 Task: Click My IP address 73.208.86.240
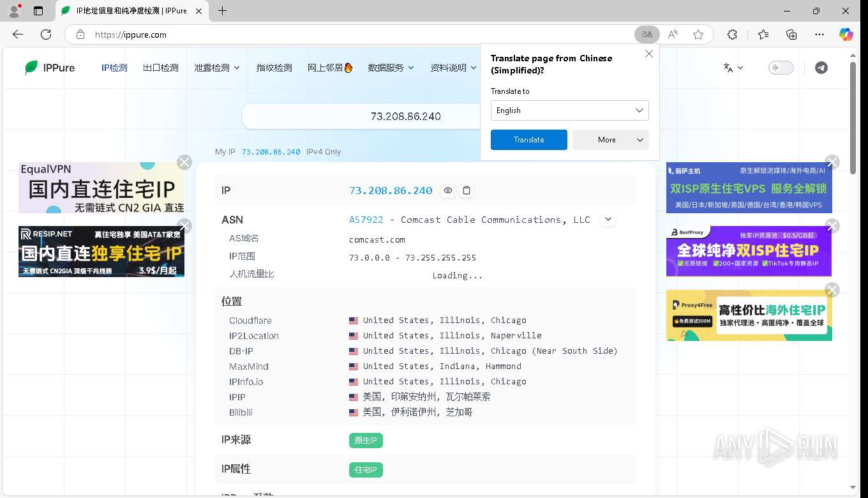(271, 152)
